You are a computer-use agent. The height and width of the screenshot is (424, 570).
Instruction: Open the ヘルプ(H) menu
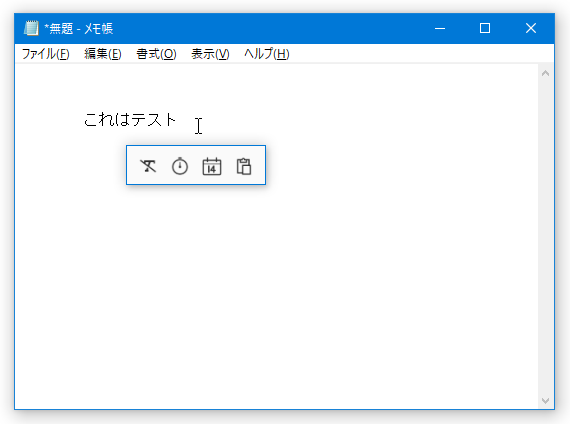coord(266,54)
